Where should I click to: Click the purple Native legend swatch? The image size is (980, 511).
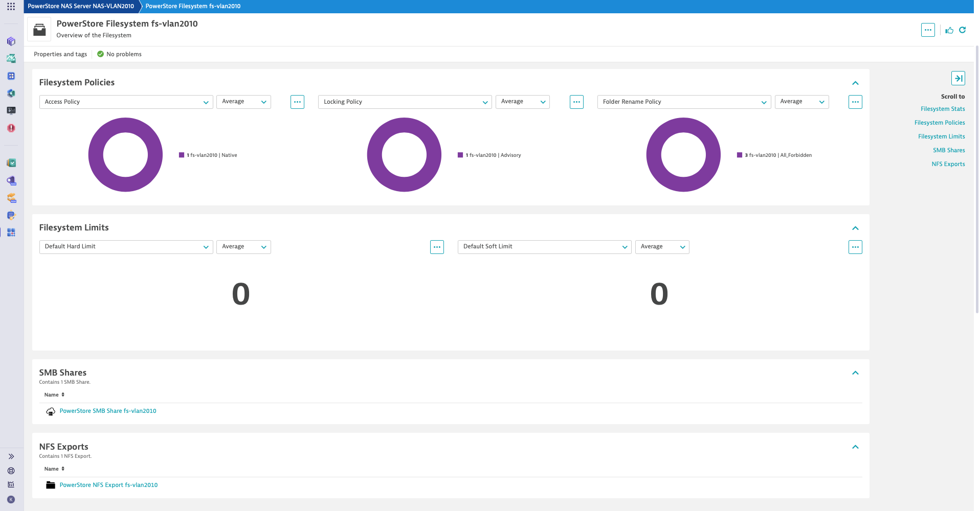coord(182,155)
